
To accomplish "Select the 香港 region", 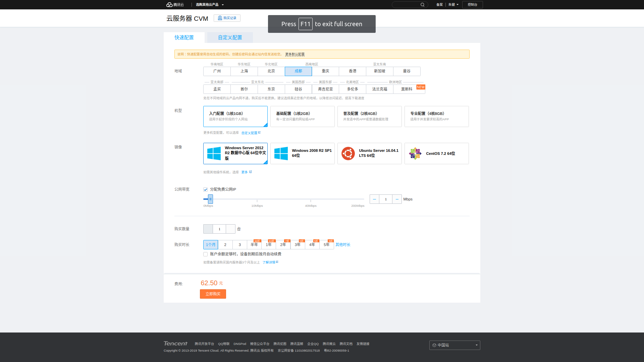I will 353,71.
